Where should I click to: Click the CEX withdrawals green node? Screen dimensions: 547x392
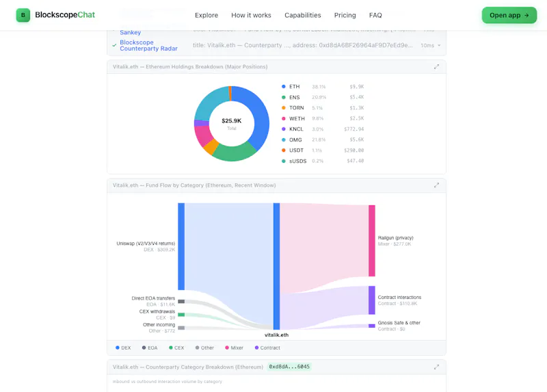tap(181, 315)
